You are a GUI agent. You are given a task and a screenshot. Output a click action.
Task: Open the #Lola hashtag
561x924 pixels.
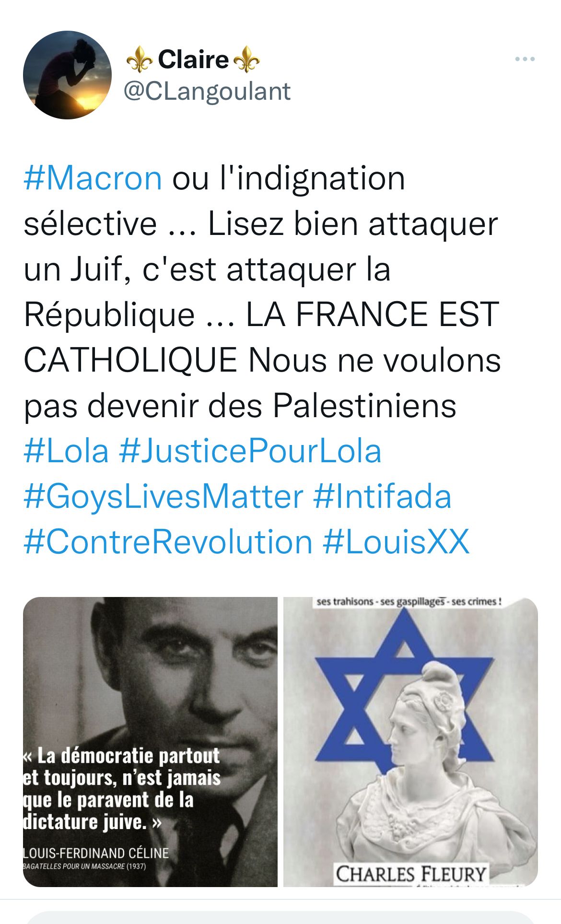[x=66, y=451]
